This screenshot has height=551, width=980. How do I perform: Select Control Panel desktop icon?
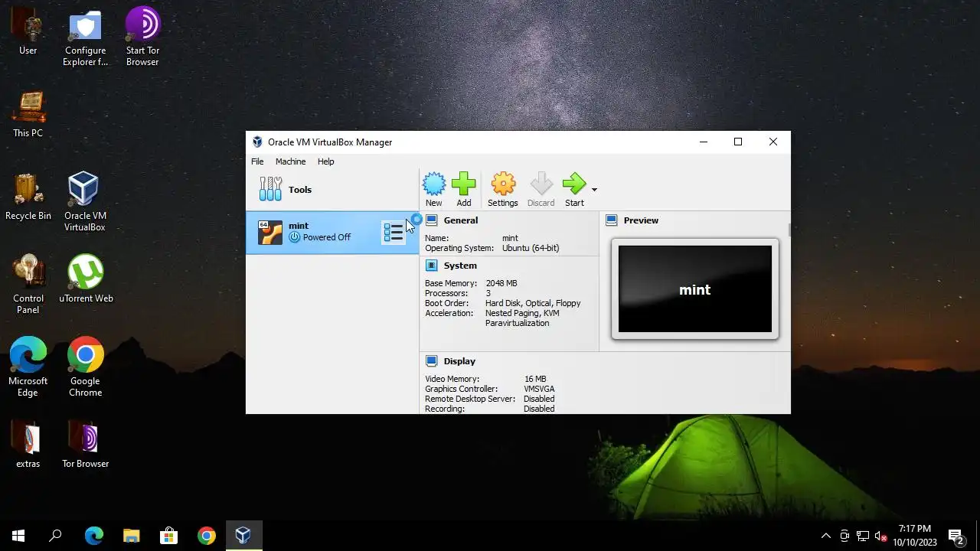click(x=28, y=285)
